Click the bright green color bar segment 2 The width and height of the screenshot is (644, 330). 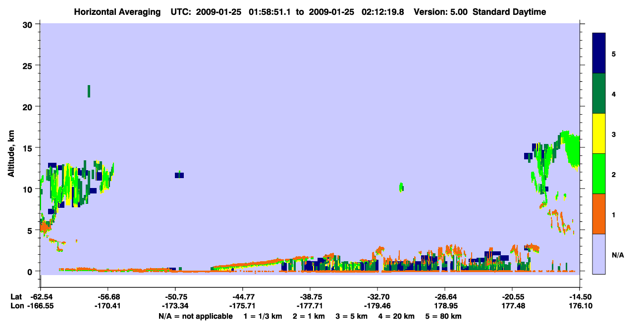[x=599, y=173]
